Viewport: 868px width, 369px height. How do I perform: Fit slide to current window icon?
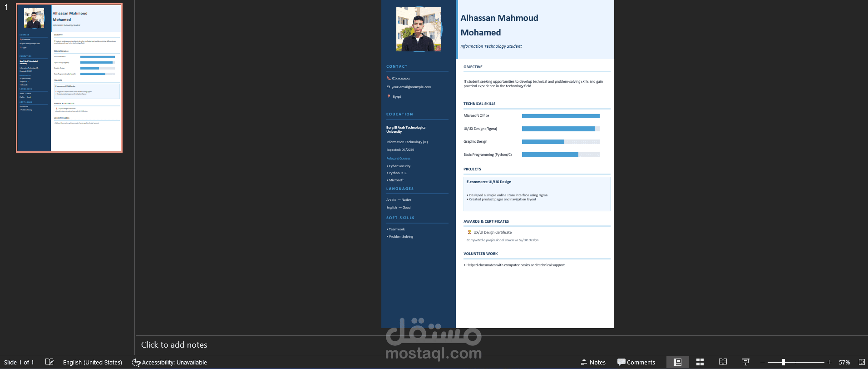coord(862,362)
